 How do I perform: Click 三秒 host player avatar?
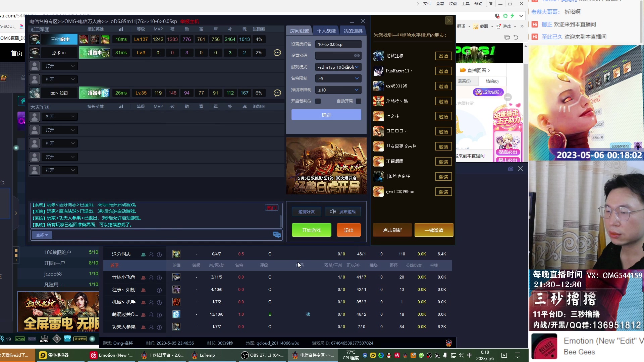(x=35, y=39)
